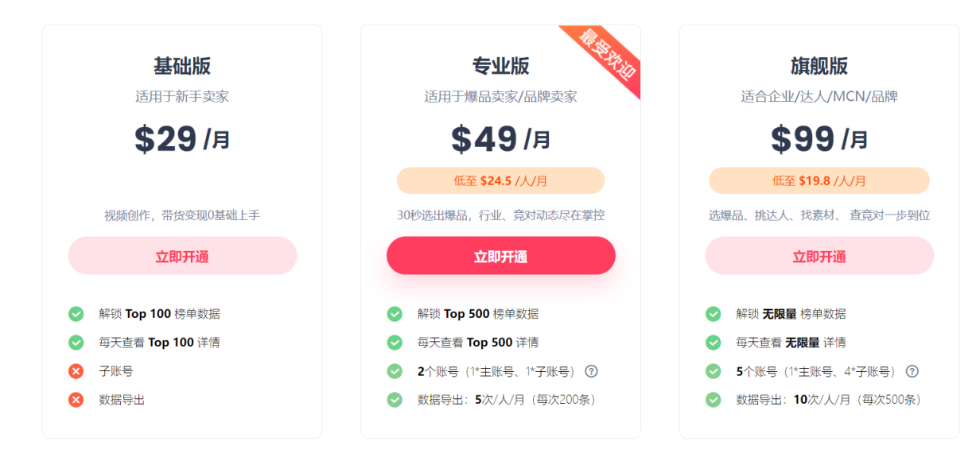
Task: Click the $49 /月 price text
Action: pos(500,140)
